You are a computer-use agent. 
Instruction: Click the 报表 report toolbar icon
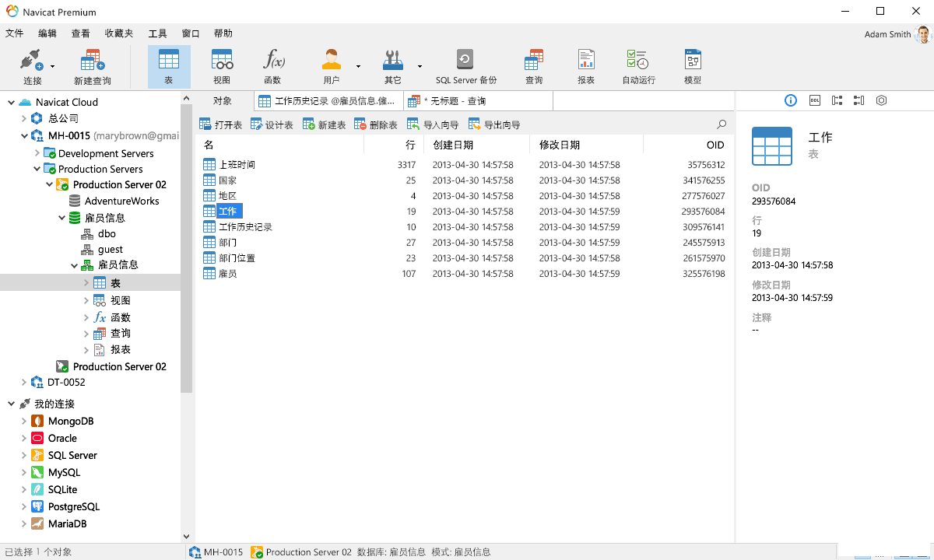[x=586, y=65]
